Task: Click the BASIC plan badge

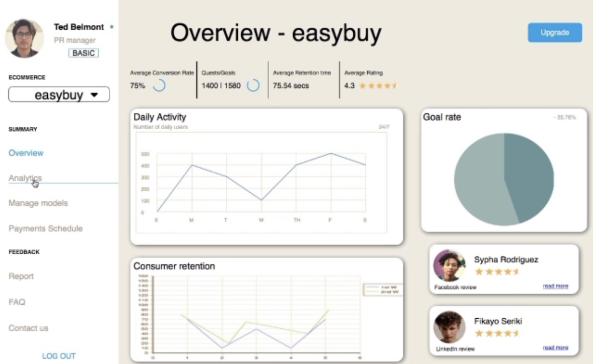Action: click(84, 53)
